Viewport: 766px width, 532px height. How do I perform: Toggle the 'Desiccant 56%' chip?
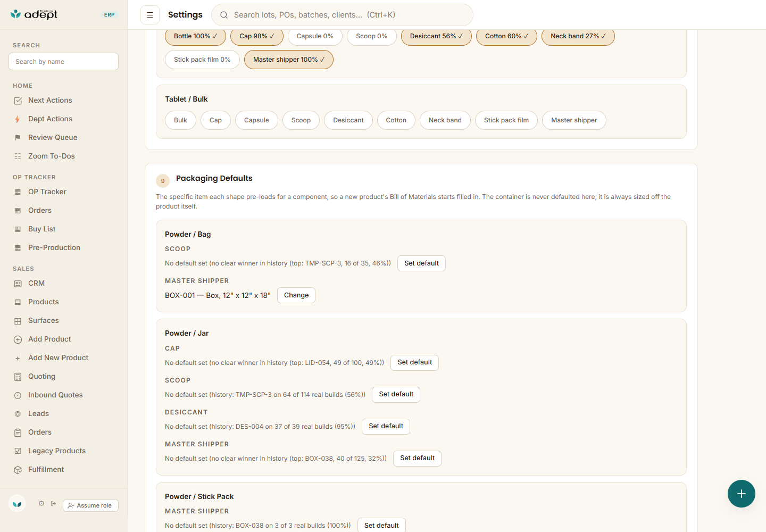[436, 36]
